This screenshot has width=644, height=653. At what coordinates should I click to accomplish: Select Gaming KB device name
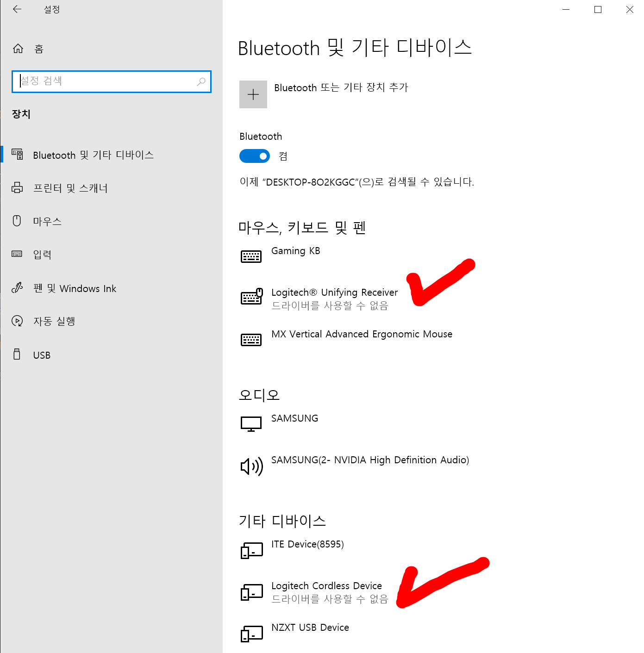pos(296,251)
